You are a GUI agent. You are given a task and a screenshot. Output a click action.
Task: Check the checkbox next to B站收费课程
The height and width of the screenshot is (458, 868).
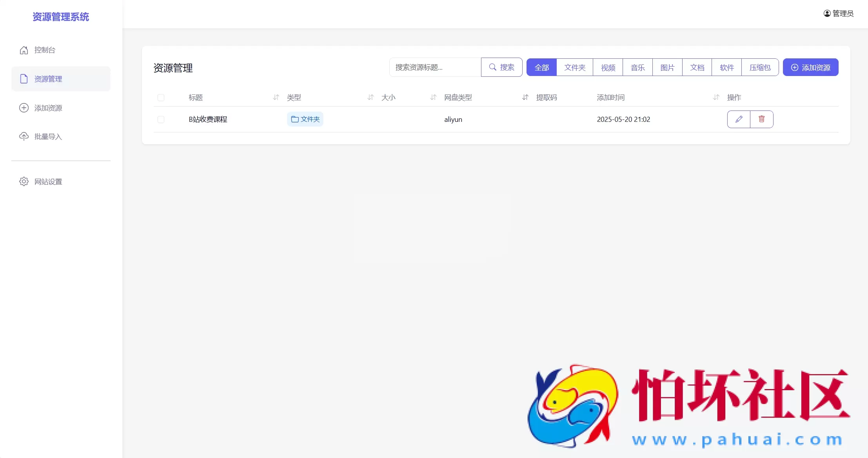[161, 119]
